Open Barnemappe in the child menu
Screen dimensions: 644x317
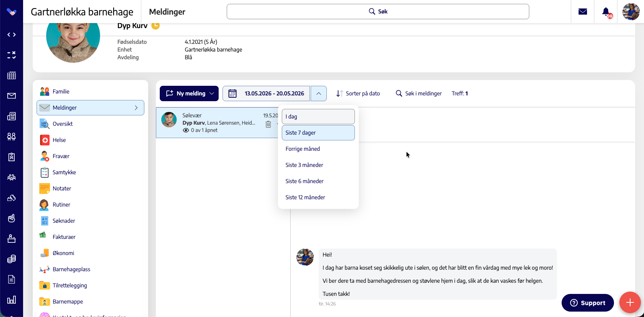coord(90,302)
